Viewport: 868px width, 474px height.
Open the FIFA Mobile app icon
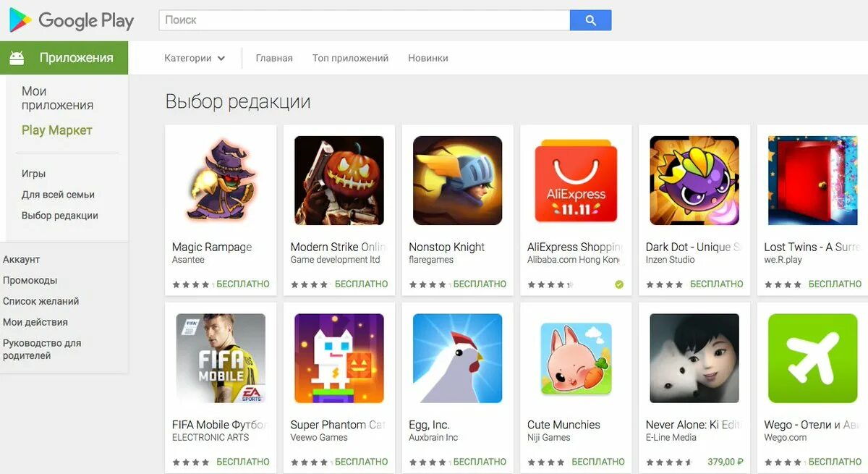pyautogui.click(x=221, y=358)
